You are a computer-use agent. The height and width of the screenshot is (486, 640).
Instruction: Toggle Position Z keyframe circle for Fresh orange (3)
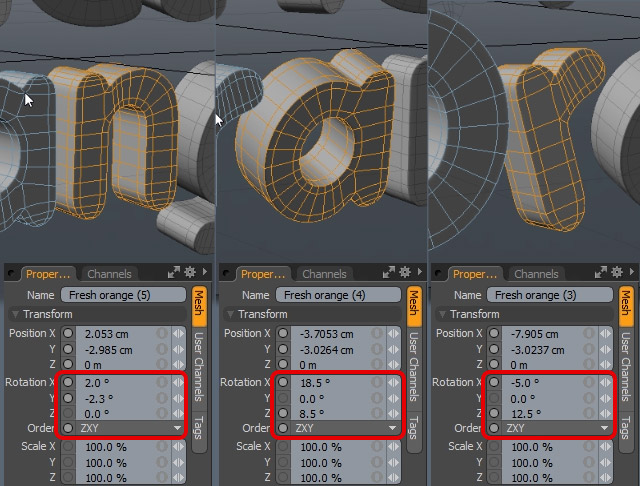[494, 364]
